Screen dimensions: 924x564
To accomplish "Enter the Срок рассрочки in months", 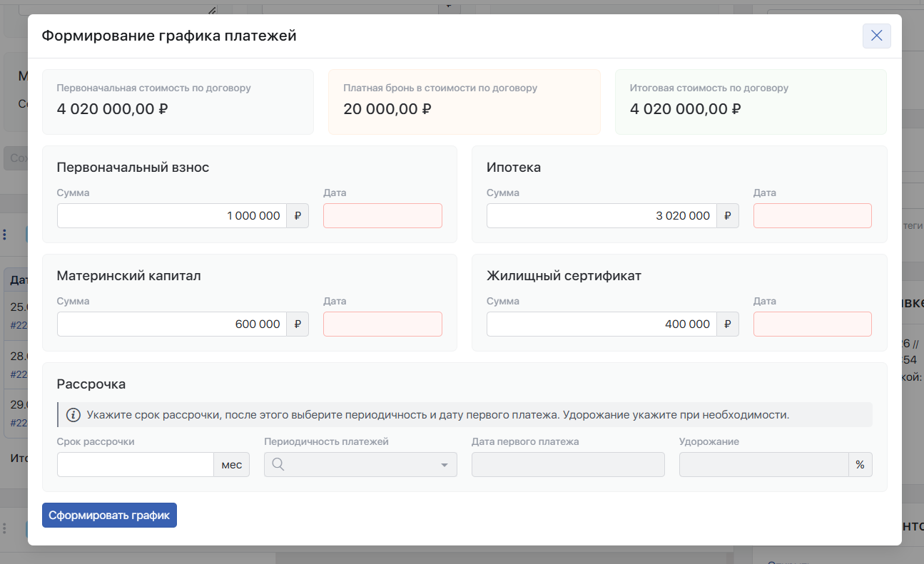I will [x=136, y=465].
